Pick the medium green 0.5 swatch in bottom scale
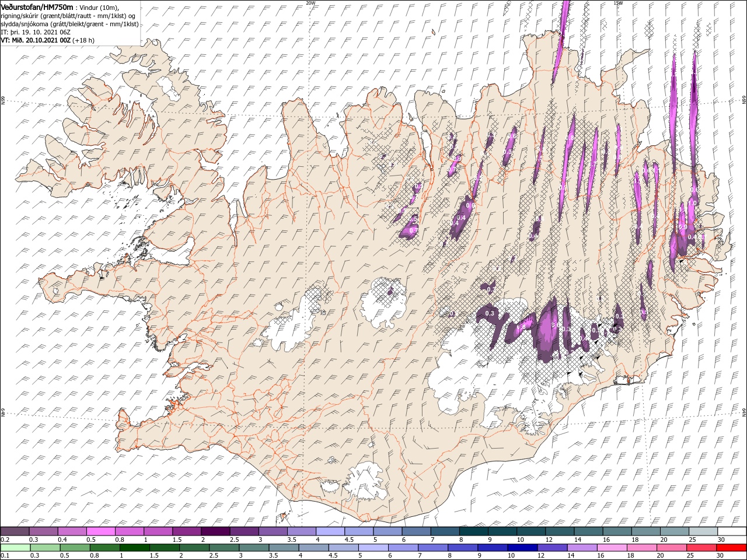 (x=75, y=548)
